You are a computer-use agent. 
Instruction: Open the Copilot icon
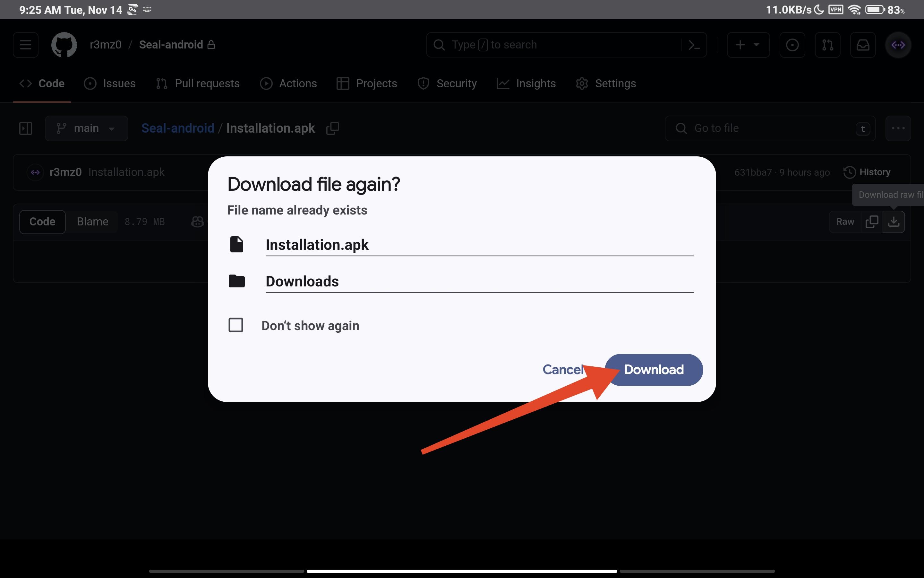click(x=197, y=222)
